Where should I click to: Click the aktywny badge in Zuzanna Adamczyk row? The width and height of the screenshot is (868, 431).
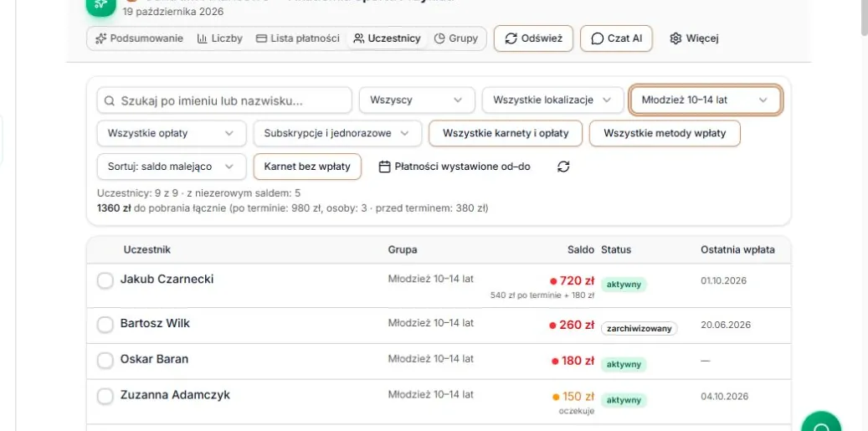pos(624,400)
